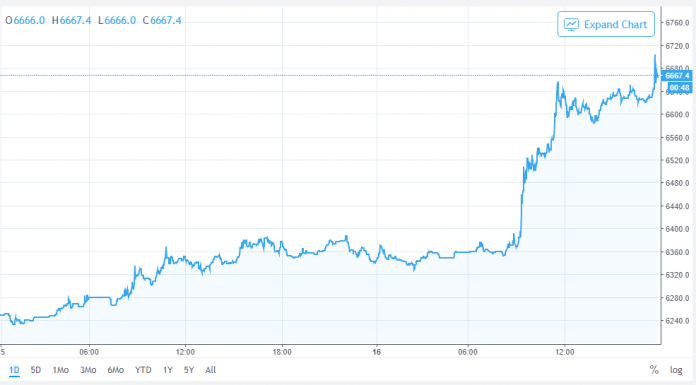The width and height of the screenshot is (696, 385).
Task: Click the chart icon inside Expand Chart
Action: tap(571, 24)
